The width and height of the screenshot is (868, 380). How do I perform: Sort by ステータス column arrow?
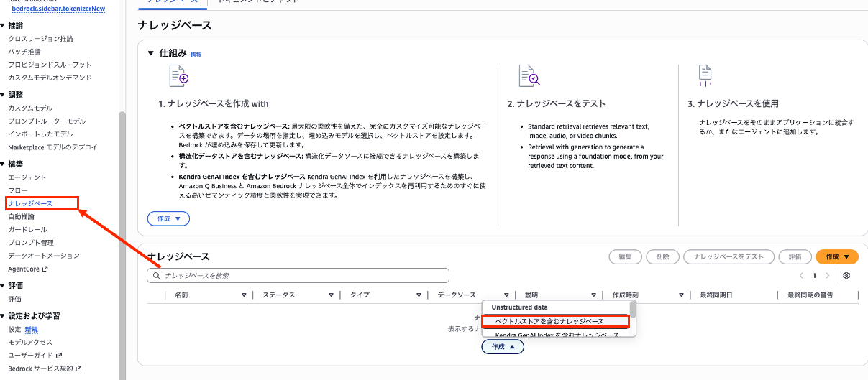pos(332,295)
